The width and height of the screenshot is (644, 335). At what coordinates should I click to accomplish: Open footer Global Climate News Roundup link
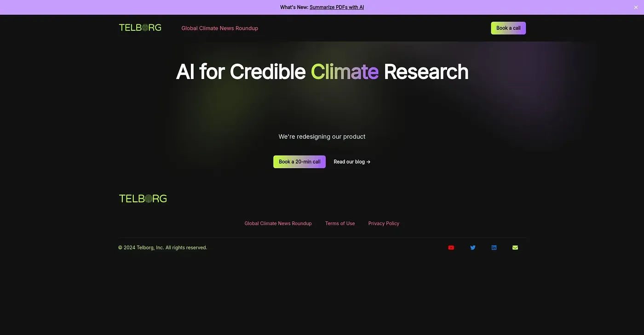278,223
